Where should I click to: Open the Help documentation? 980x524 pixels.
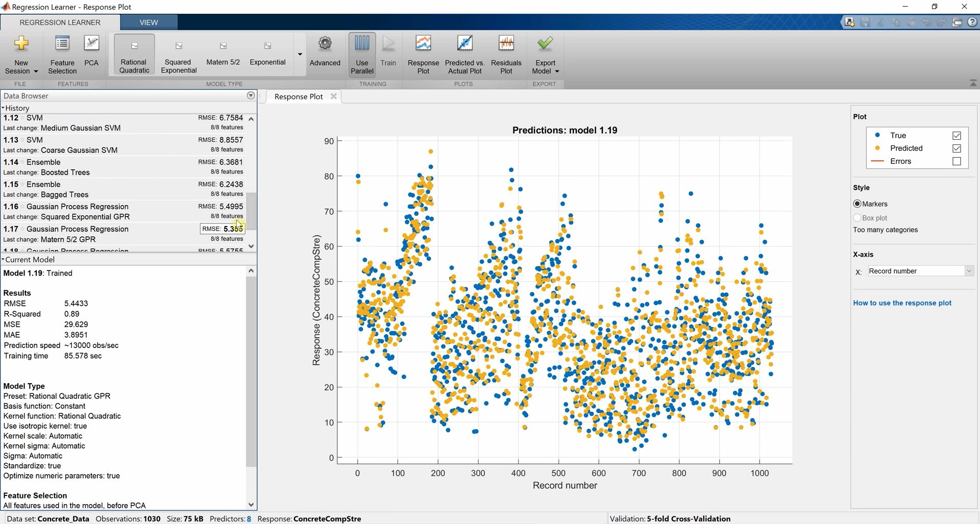(973, 22)
